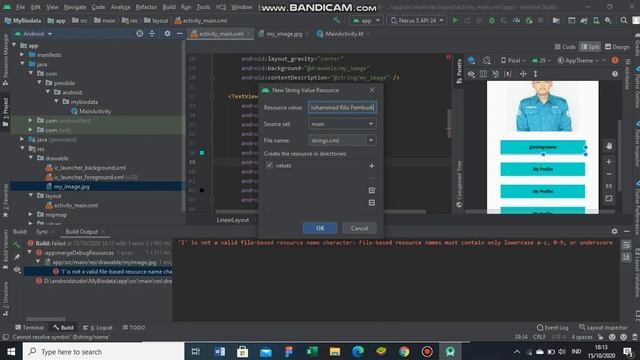Image resolution: width=640 pixels, height=360 pixels.
Task: Open Google Chrome from the taskbar
Action: tap(404, 351)
